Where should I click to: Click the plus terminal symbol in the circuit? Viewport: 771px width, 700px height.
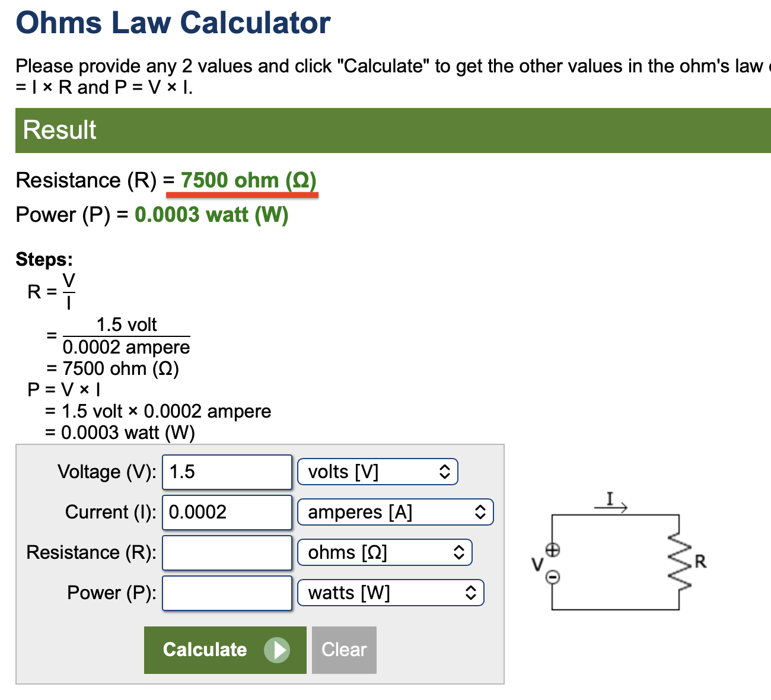552,550
